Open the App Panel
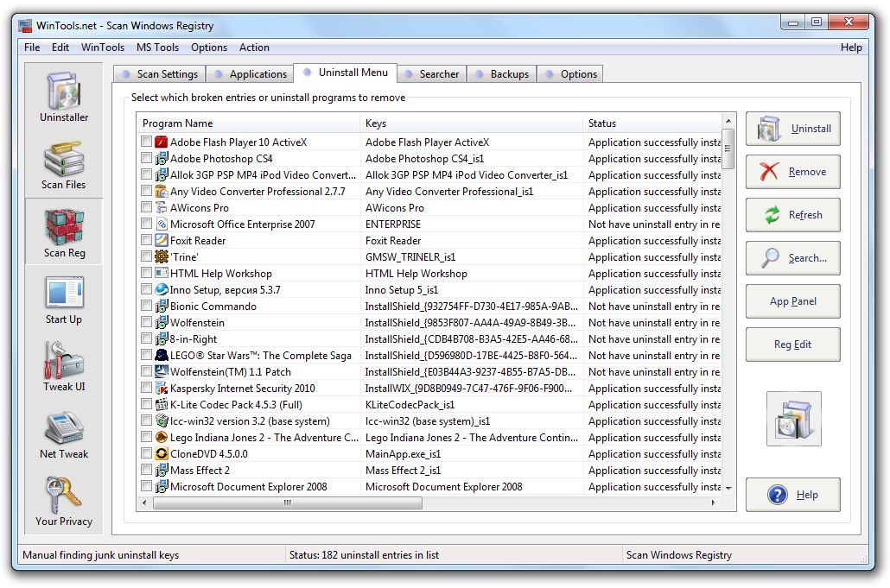Viewport: 890px width, 588px height. 791,301
